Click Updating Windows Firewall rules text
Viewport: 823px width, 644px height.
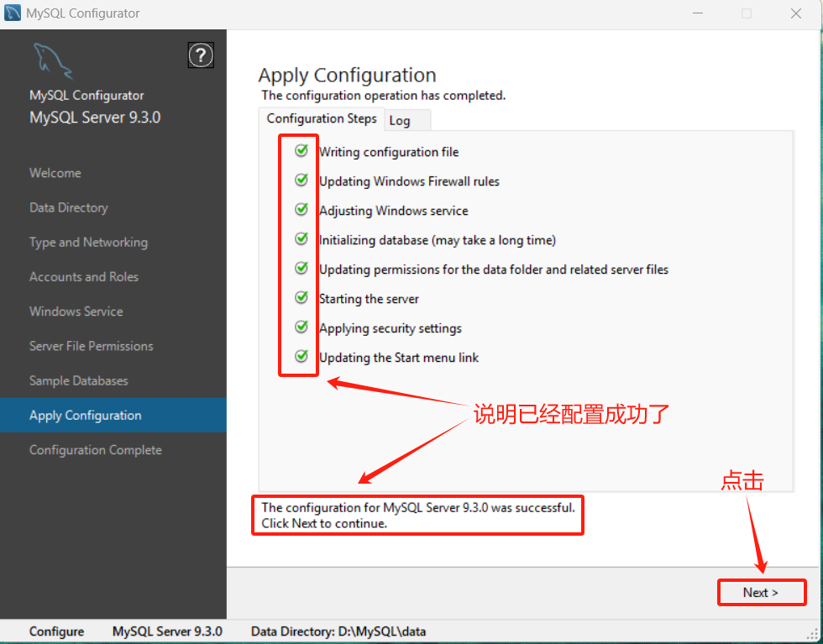tap(410, 181)
